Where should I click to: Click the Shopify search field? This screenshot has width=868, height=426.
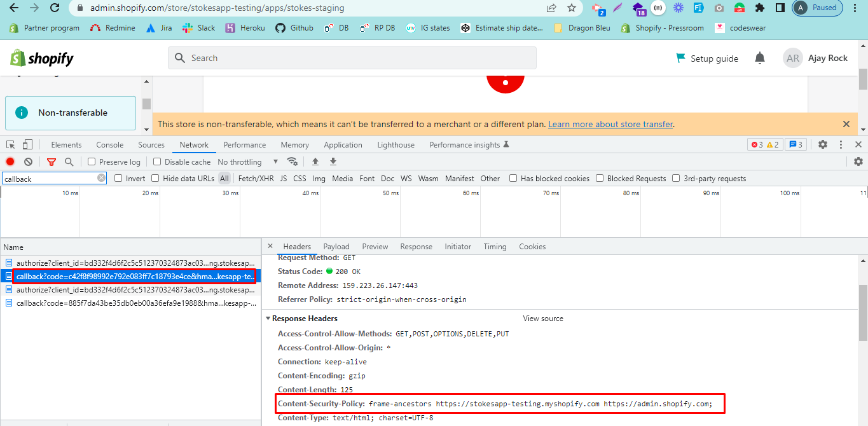point(352,58)
